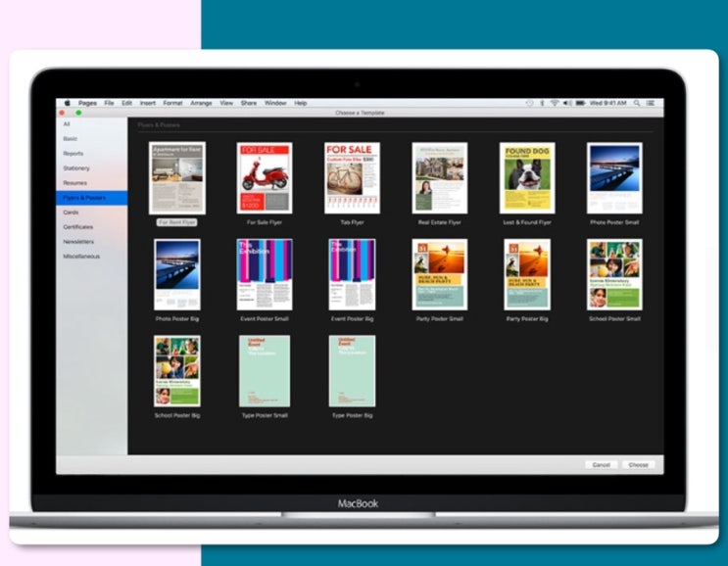The image size is (728, 566).
Task: Choose the For Rent Flyer template
Action: pyautogui.click(x=177, y=178)
